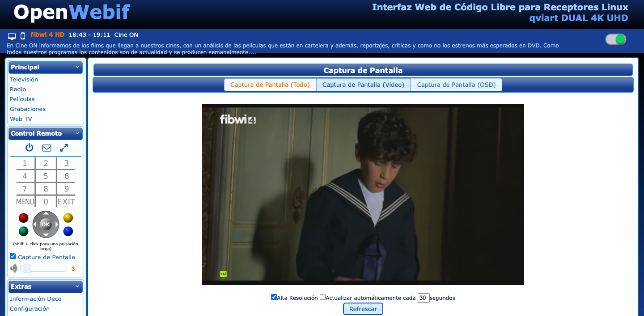Click the fullscreen expand arrows icon
Viewport: 644px width, 316px height.
[x=64, y=148]
